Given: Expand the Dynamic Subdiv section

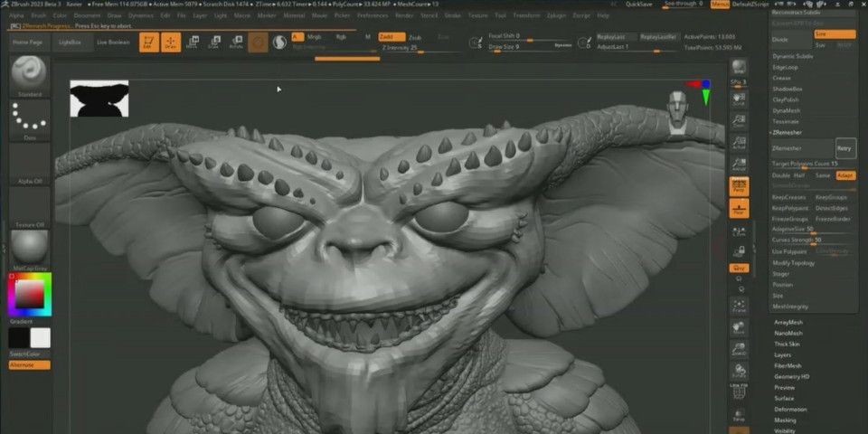Looking at the screenshot, I should [x=792, y=56].
